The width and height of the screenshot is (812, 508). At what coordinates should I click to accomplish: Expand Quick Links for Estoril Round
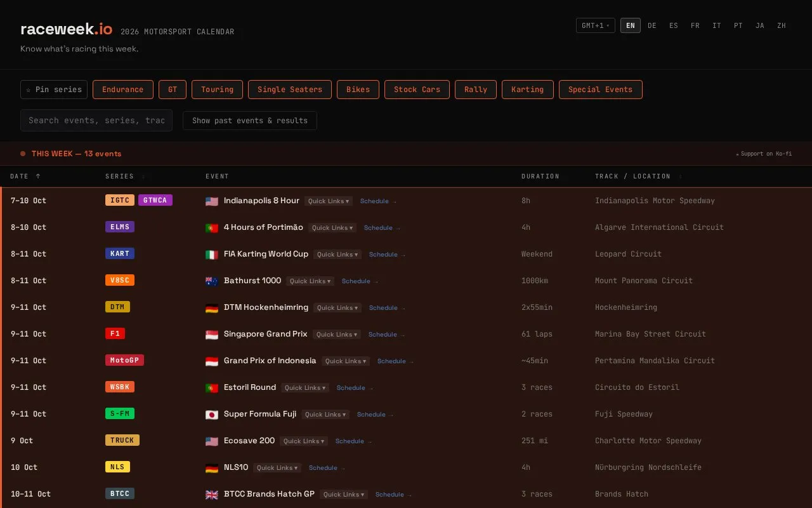click(x=305, y=388)
